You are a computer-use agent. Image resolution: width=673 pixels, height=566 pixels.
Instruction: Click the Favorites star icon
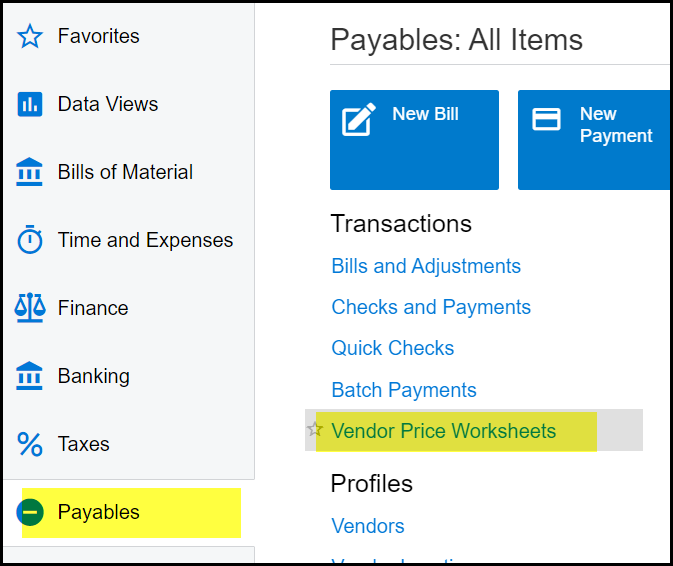point(30,37)
